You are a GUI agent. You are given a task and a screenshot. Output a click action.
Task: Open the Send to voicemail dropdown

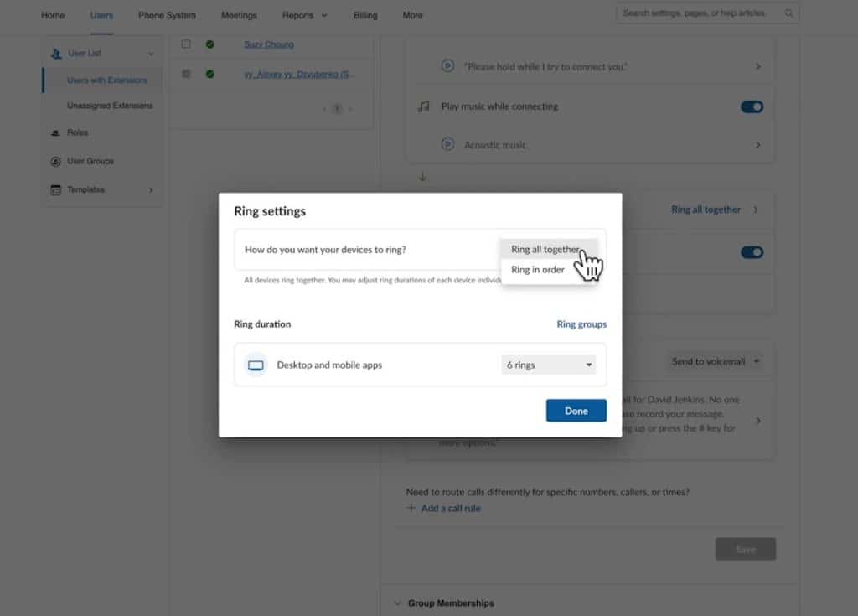tap(716, 361)
